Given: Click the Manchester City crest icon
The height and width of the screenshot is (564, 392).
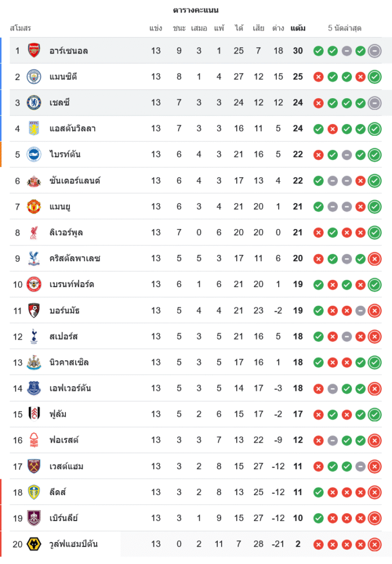Looking at the screenshot, I should click(34, 77).
